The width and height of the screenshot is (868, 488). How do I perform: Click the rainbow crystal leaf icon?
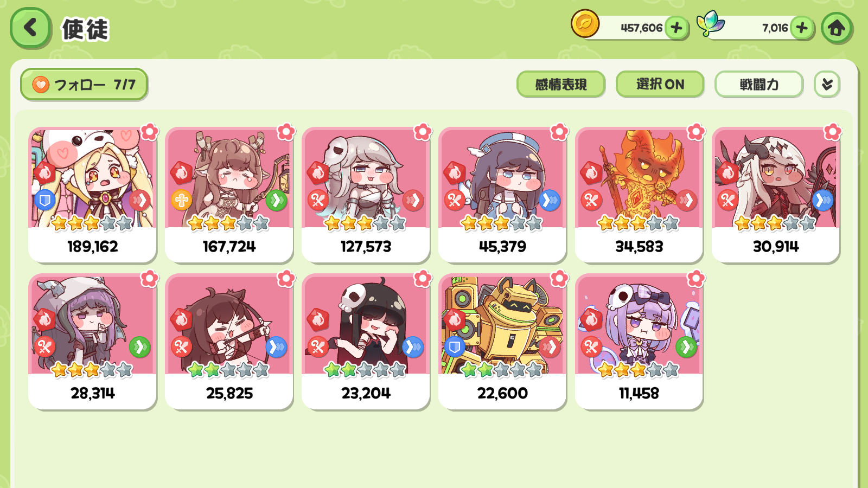click(711, 24)
